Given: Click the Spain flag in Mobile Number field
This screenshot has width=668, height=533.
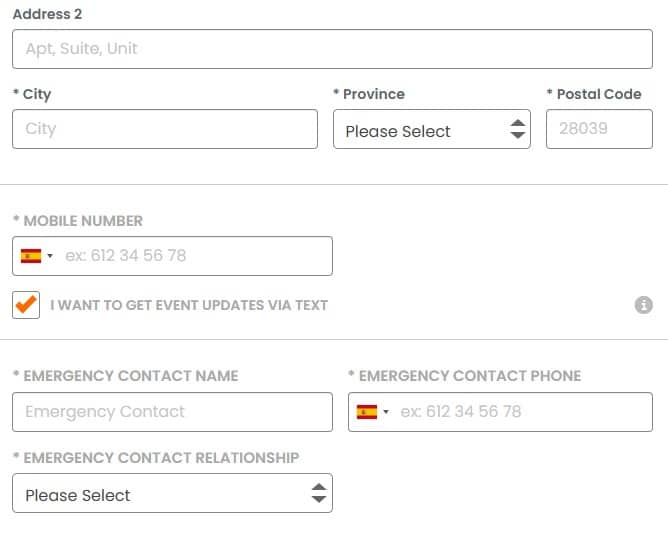Looking at the screenshot, I should click(31, 256).
